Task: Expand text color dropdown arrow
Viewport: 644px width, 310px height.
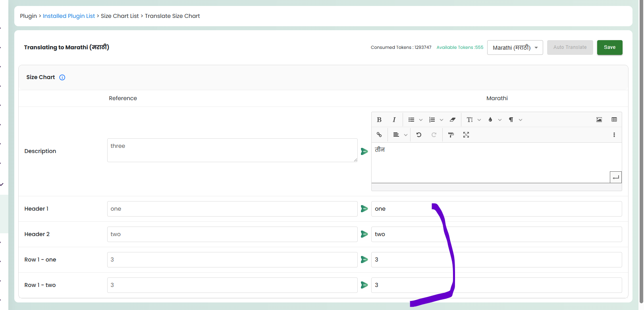Action: [x=500, y=120]
